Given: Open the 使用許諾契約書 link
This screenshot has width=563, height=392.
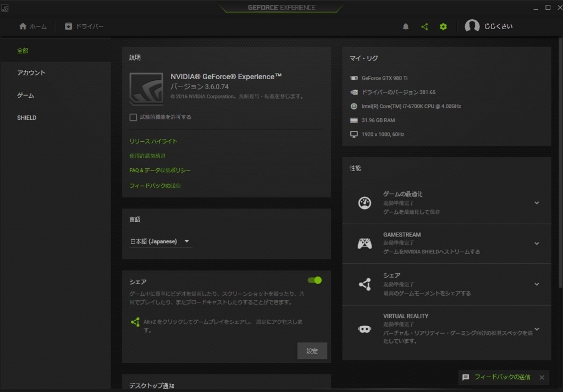Looking at the screenshot, I should click(147, 156).
